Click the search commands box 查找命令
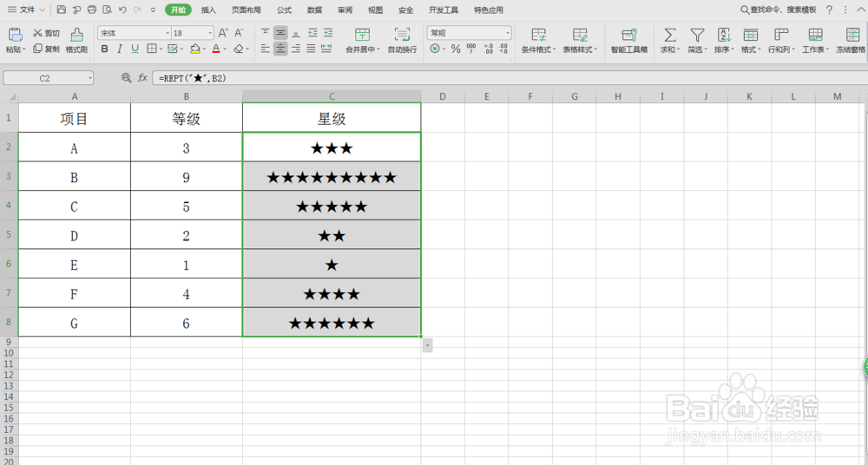The width and height of the screenshot is (868, 465). click(x=779, y=10)
